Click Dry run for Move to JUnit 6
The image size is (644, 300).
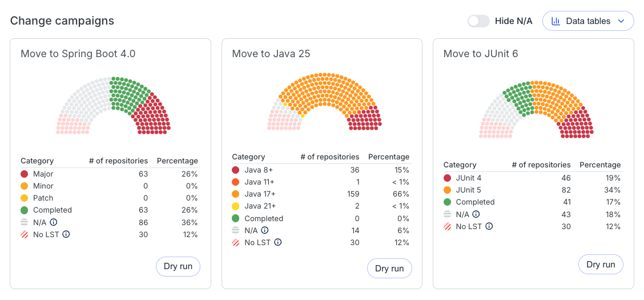click(601, 264)
